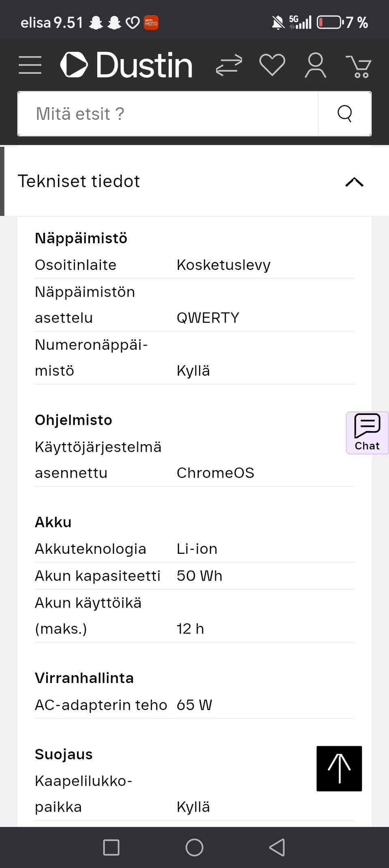Open the product comparison arrows icon
Image resolution: width=389 pixels, height=868 pixels.
click(x=229, y=64)
